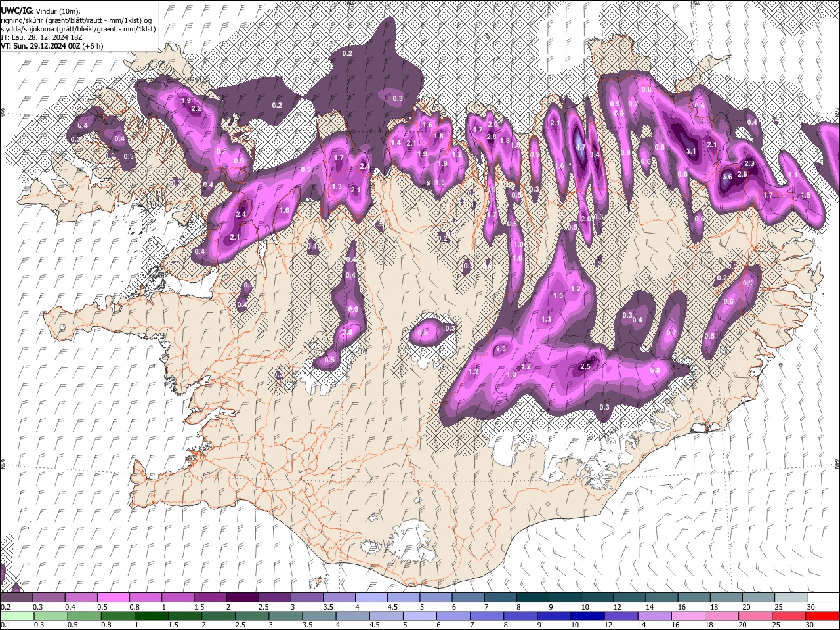Click the dark teal swatch labeled 8 in upper legend
The height and width of the screenshot is (630, 840).
click(532, 598)
